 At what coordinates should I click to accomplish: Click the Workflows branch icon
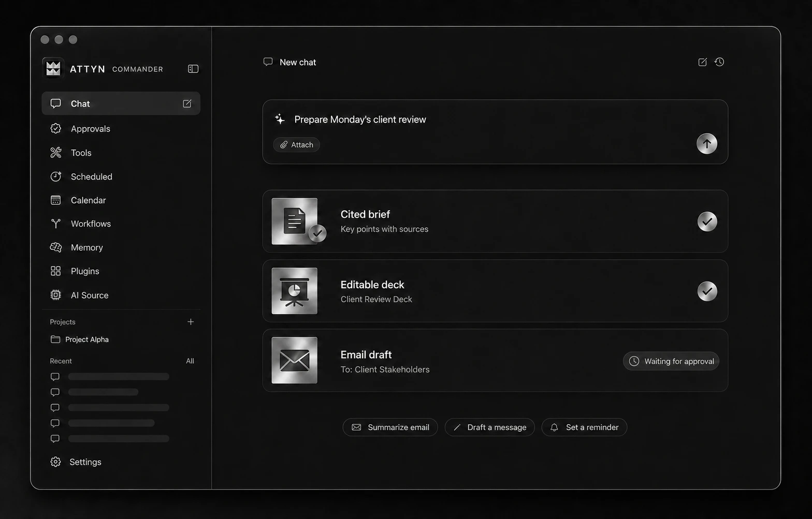pos(56,224)
